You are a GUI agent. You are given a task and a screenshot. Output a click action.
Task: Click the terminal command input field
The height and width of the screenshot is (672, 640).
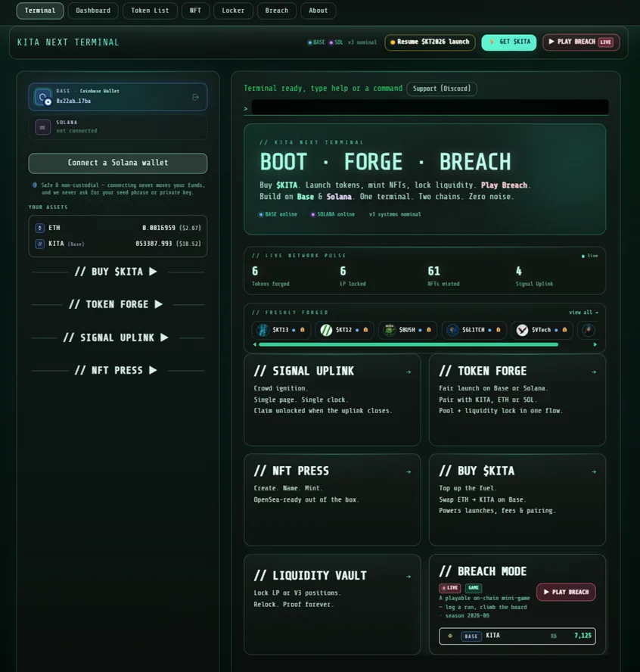coord(430,107)
